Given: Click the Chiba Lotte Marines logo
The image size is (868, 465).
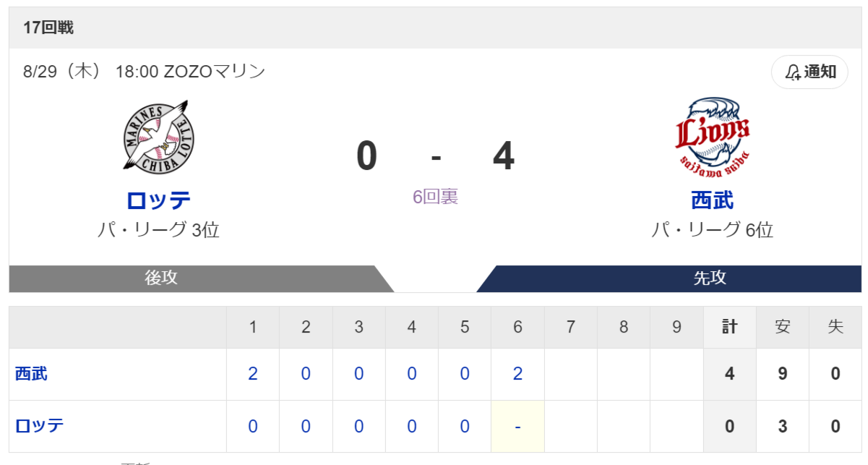Looking at the screenshot, I should (x=158, y=135).
